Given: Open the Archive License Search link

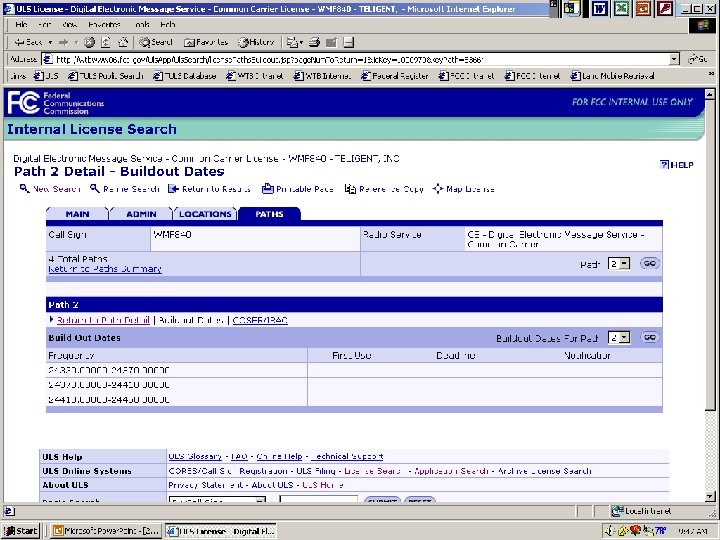Looking at the screenshot, I should click(x=545, y=471).
